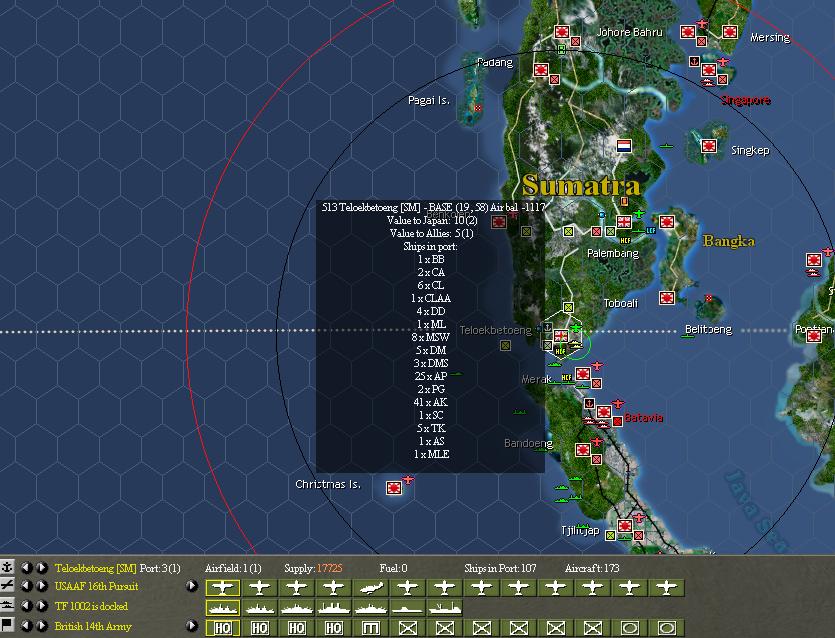Show previous land unit with left arrow beside British 14th Army
835x638 pixels.
pyautogui.click(x=26, y=626)
